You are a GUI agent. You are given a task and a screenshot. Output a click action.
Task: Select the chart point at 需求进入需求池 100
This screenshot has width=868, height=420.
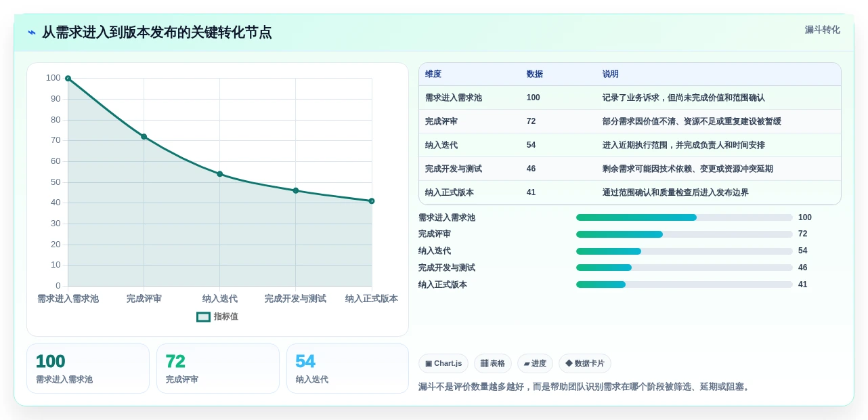[68, 79]
